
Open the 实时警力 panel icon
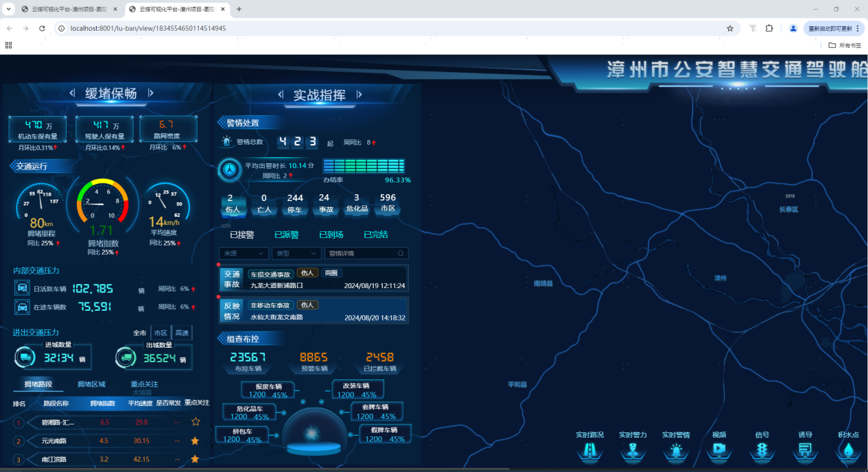point(633,449)
